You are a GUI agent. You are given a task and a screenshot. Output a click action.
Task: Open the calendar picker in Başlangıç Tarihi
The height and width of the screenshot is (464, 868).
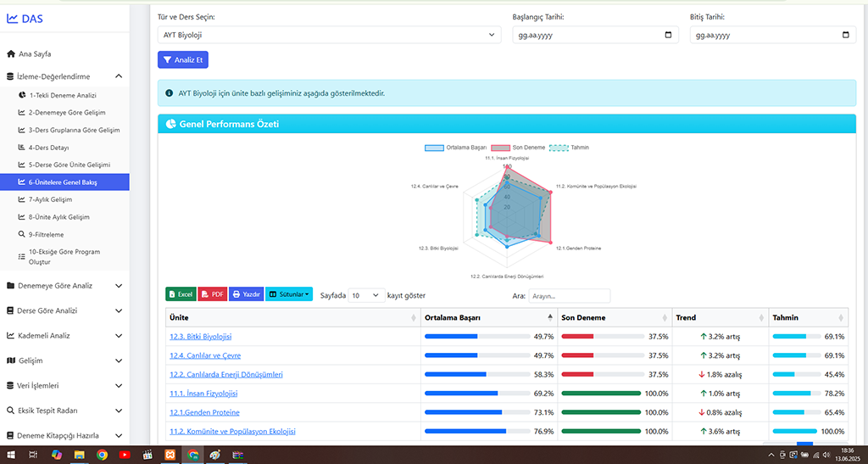[x=668, y=35]
